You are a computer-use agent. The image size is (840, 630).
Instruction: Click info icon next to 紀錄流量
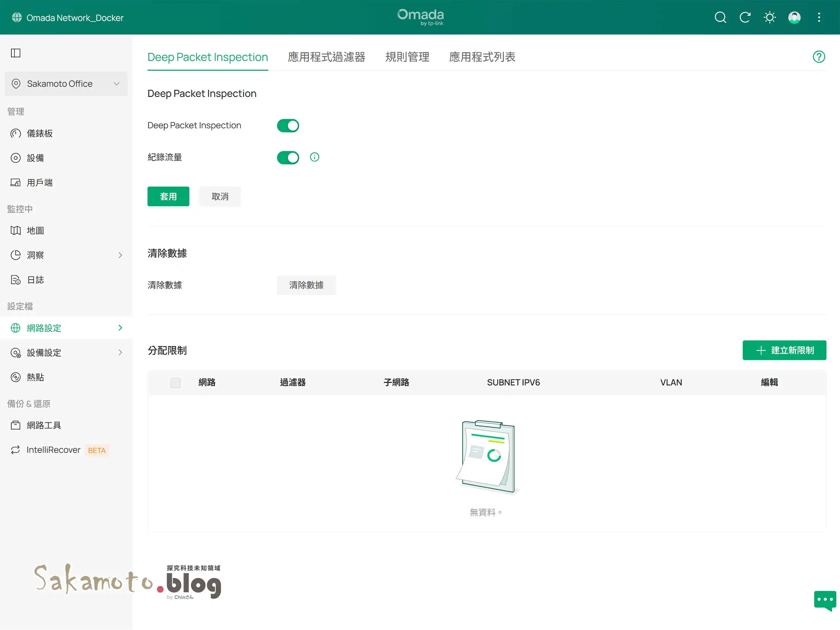pyautogui.click(x=314, y=157)
